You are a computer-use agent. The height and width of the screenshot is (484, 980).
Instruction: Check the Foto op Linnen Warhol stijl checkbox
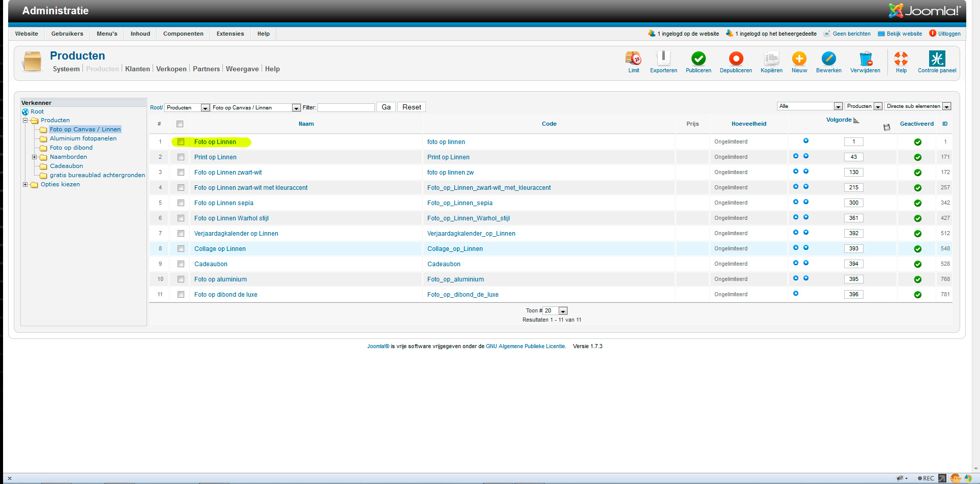pos(181,218)
